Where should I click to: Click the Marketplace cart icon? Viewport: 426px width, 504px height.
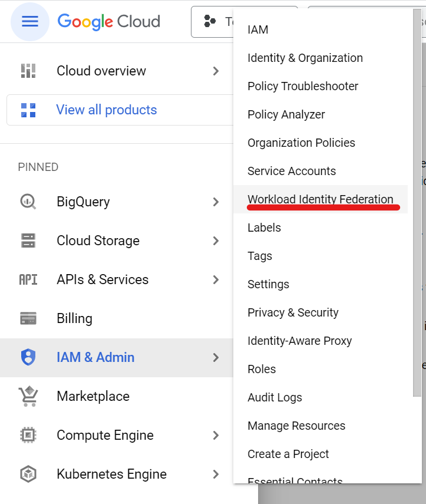(x=28, y=396)
